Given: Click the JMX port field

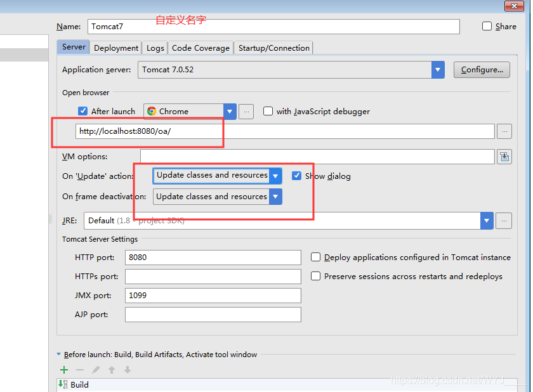Looking at the screenshot, I should click(x=213, y=296).
